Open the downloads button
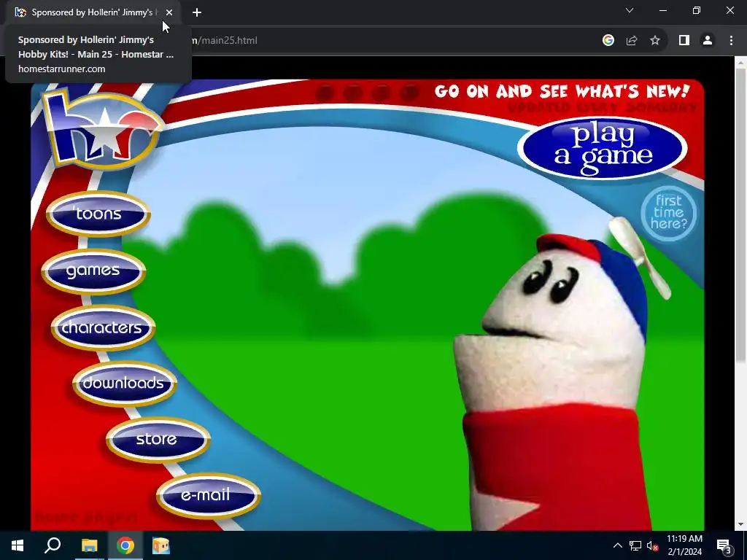747x560 pixels. [x=124, y=384]
